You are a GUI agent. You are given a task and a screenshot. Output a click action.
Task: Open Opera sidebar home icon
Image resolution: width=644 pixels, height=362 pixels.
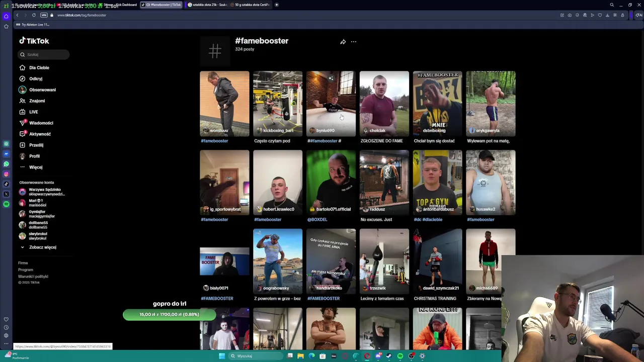6,16
